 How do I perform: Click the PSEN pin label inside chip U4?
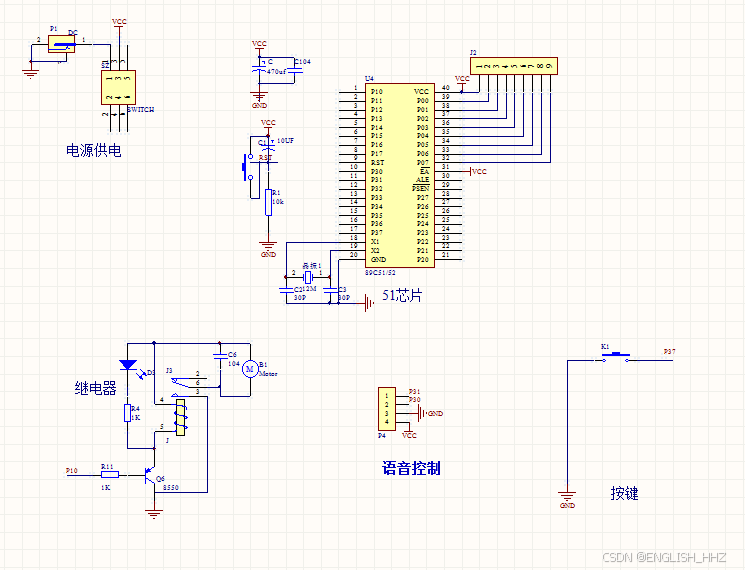click(420, 189)
